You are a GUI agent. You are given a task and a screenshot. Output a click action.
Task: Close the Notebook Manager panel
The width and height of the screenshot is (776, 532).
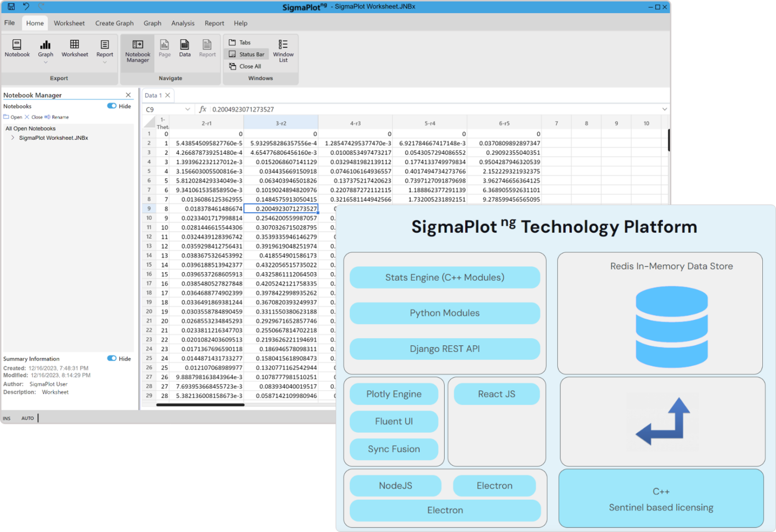pyautogui.click(x=128, y=95)
